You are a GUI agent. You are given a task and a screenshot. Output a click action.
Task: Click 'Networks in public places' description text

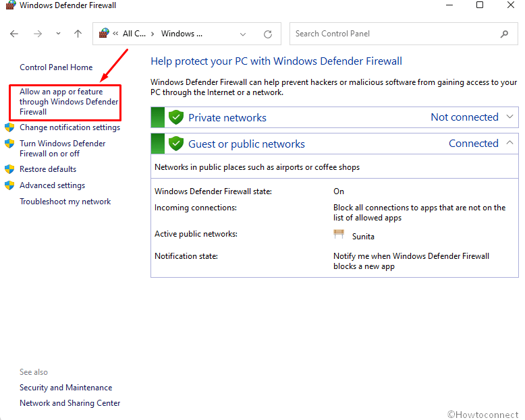(257, 167)
